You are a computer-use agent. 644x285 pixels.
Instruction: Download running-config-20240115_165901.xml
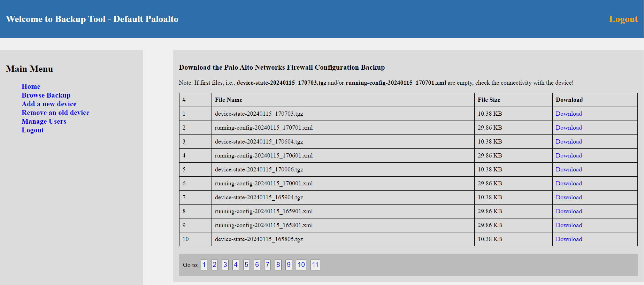(569, 211)
